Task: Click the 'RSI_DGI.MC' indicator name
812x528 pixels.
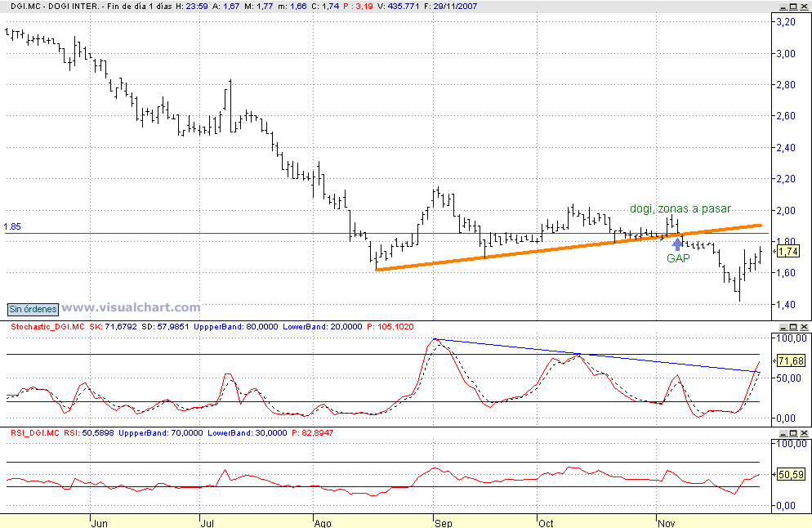Action: point(34,432)
